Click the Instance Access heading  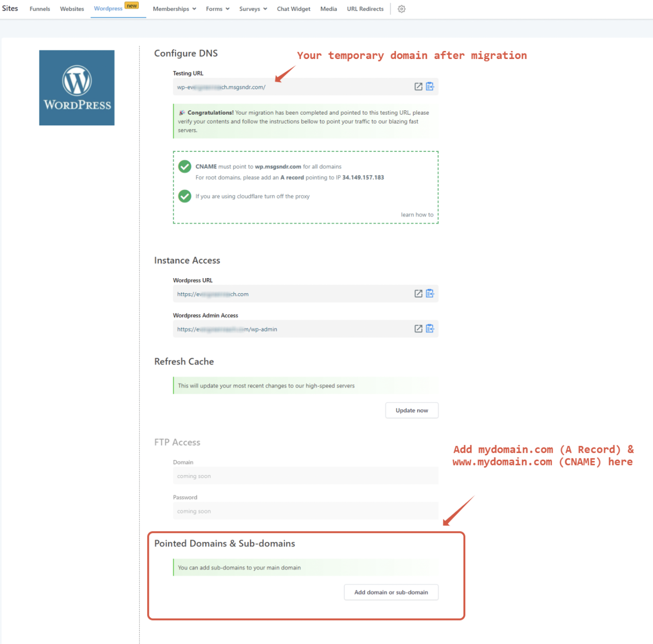click(187, 260)
